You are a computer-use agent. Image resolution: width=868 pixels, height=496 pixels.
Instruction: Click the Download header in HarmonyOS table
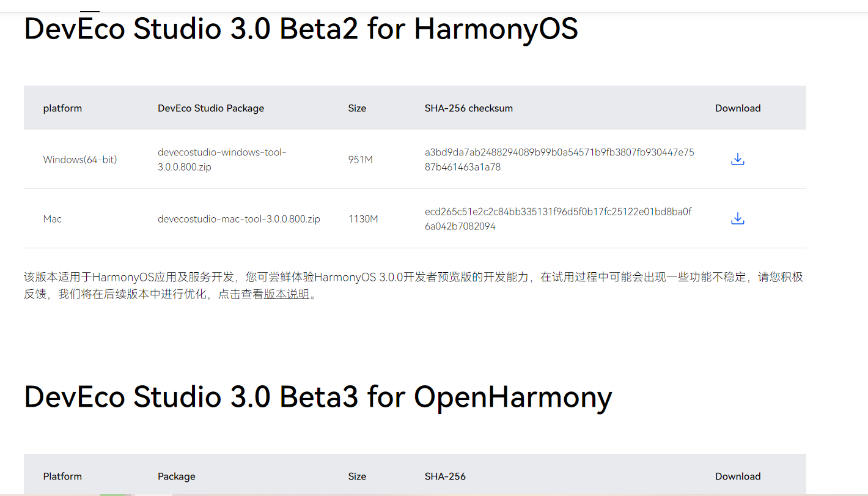(738, 108)
